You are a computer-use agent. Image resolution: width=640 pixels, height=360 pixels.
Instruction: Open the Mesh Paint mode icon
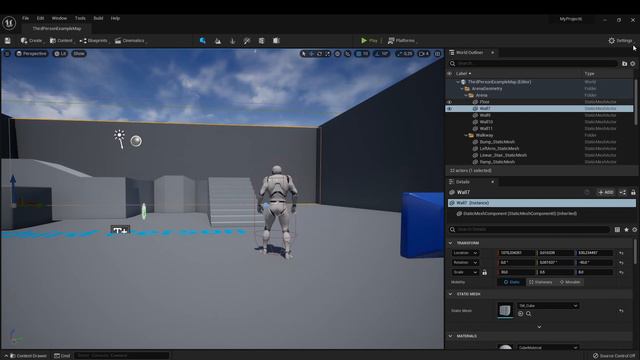point(247,40)
